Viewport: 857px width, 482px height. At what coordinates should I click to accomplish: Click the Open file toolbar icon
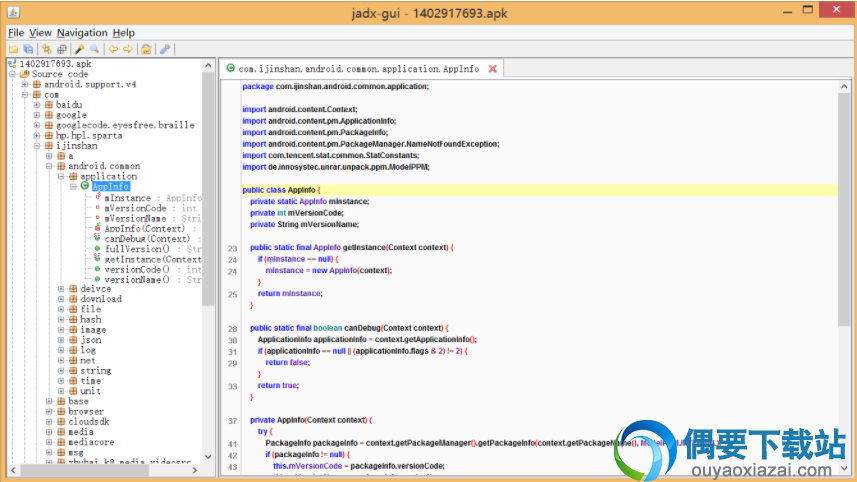pos(13,49)
